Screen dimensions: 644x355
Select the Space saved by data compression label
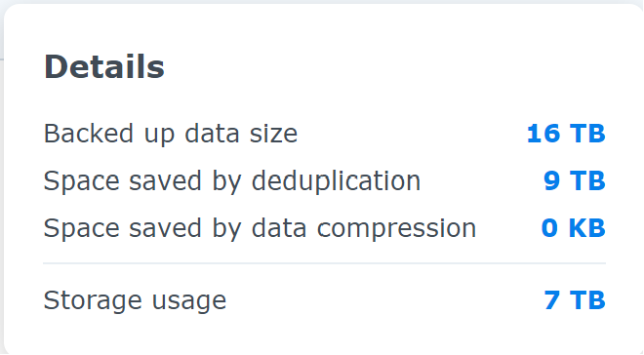pos(260,228)
